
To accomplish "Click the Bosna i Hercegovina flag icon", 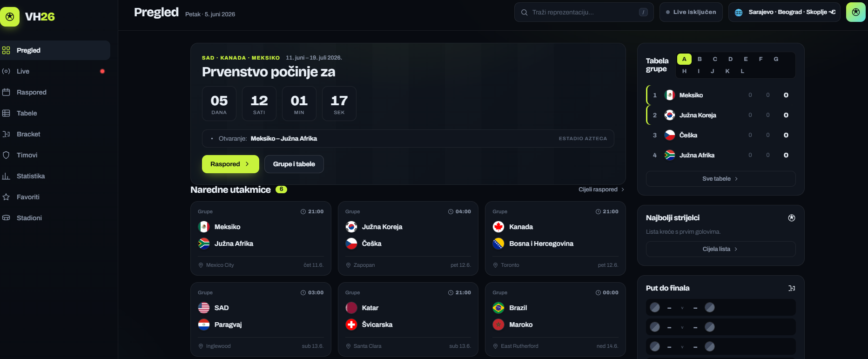I will click(x=498, y=244).
